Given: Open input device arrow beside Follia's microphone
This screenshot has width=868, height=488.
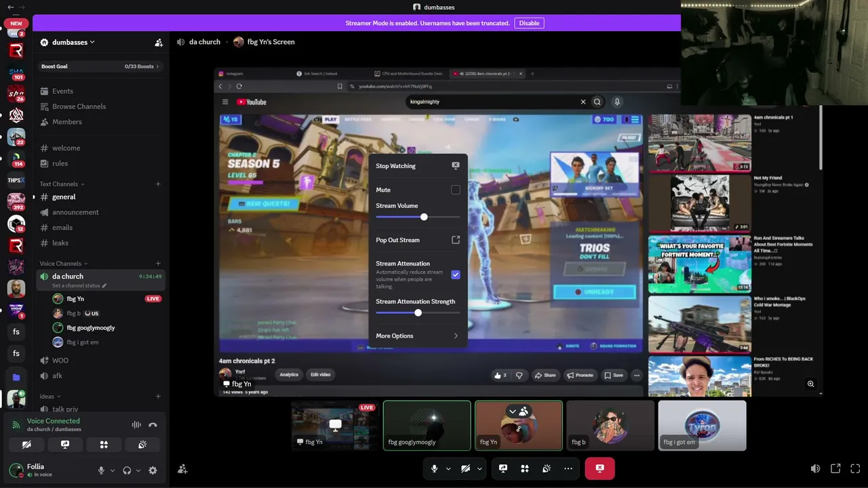Looking at the screenshot, I should (x=112, y=470).
